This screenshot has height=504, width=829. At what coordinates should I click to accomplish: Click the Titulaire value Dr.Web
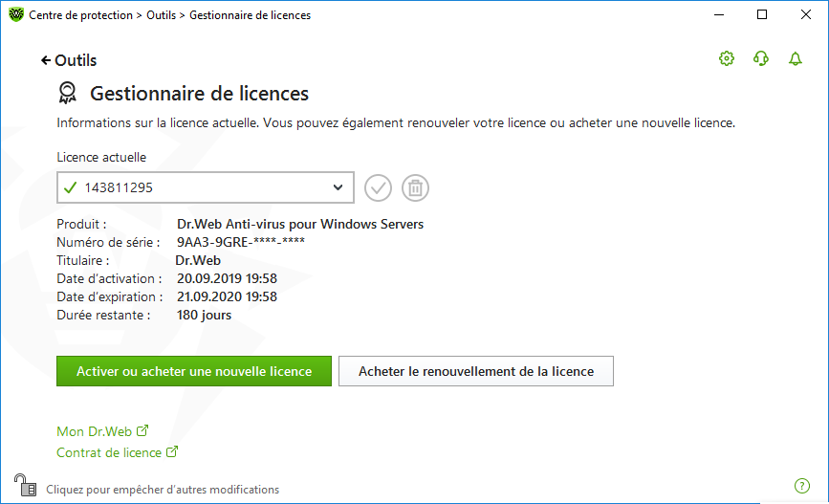coord(198,261)
